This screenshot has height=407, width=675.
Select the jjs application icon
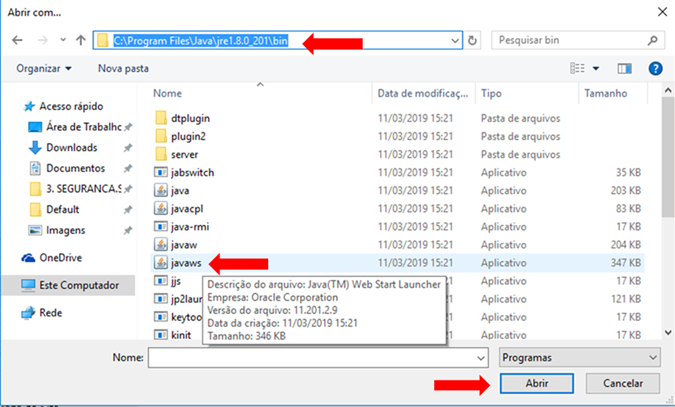(x=161, y=281)
